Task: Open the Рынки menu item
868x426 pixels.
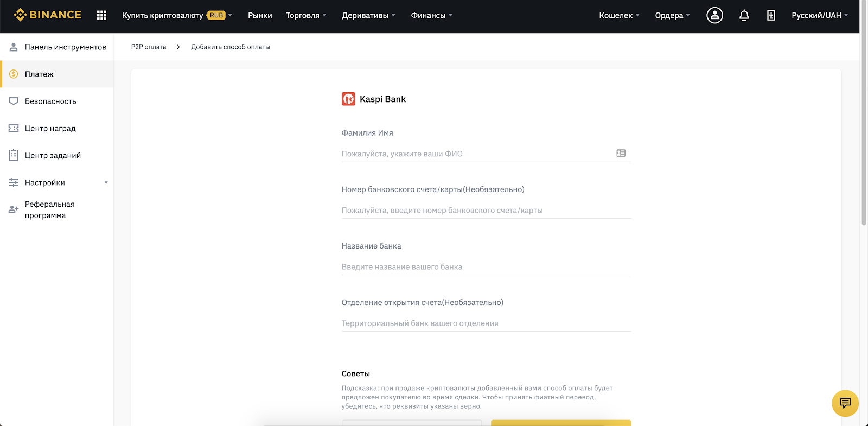Action: pyautogui.click(x=260, y=15)
